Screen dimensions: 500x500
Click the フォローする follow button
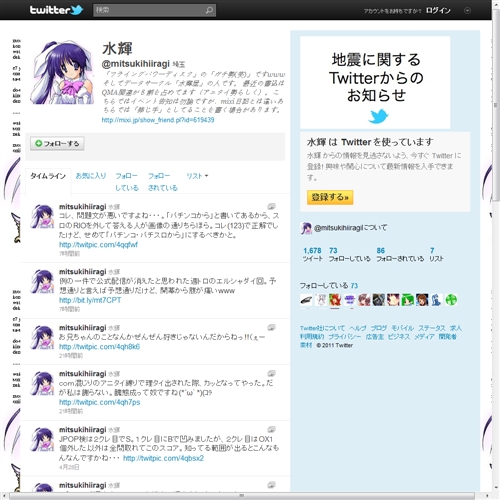(x=57, y=143)
